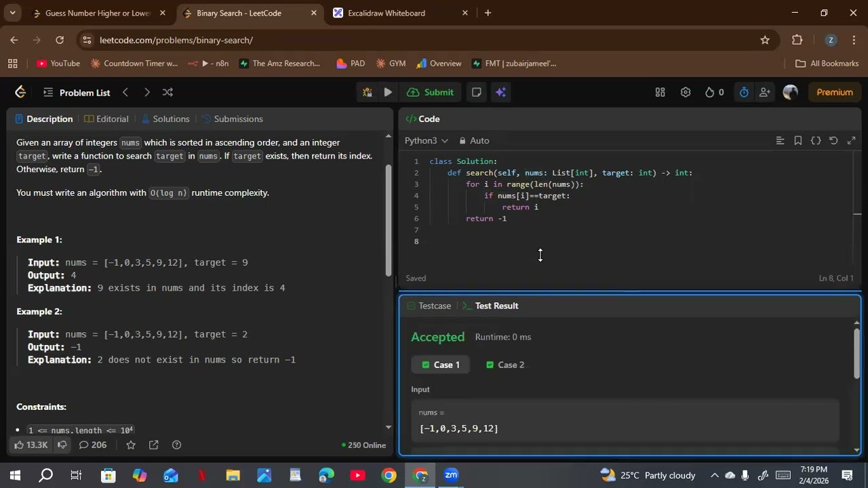
Task: Switch to the Description tab
Action: [x=44, y=119]
